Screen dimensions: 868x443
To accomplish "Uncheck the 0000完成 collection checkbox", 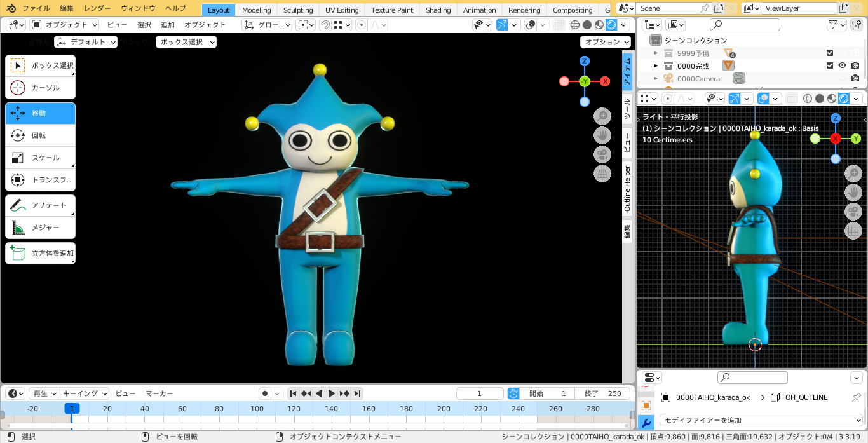I will [x=829, y=65].
